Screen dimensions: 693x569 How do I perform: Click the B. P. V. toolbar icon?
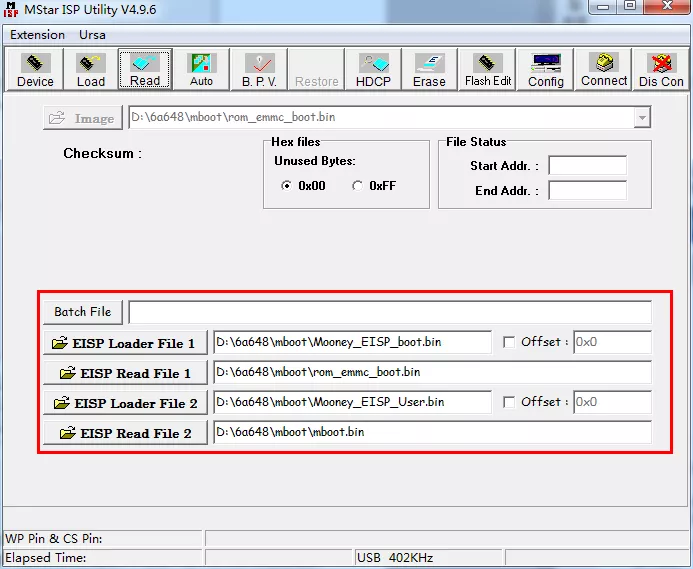click(259, 70)
